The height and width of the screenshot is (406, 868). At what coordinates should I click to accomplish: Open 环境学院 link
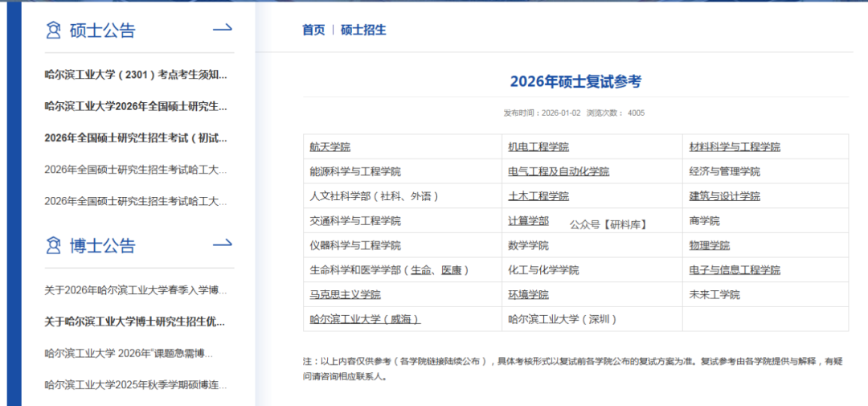(x=528, y=295)
